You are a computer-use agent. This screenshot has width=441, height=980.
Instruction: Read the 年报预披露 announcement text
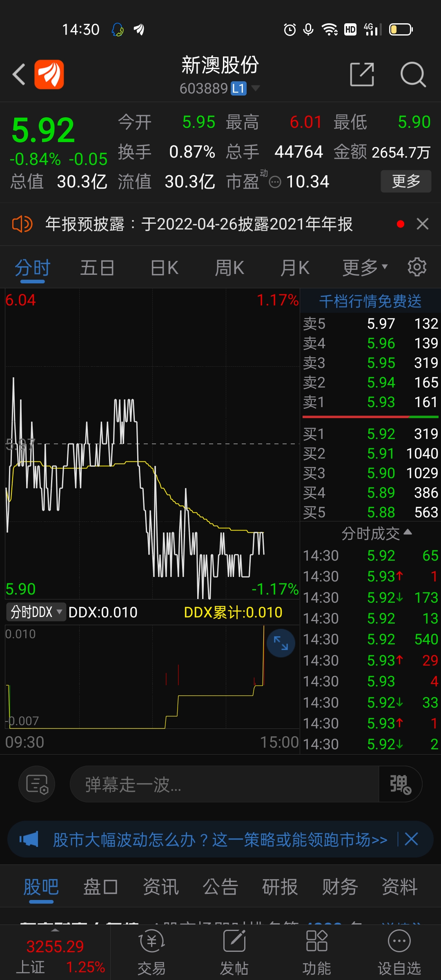(199, 224)
